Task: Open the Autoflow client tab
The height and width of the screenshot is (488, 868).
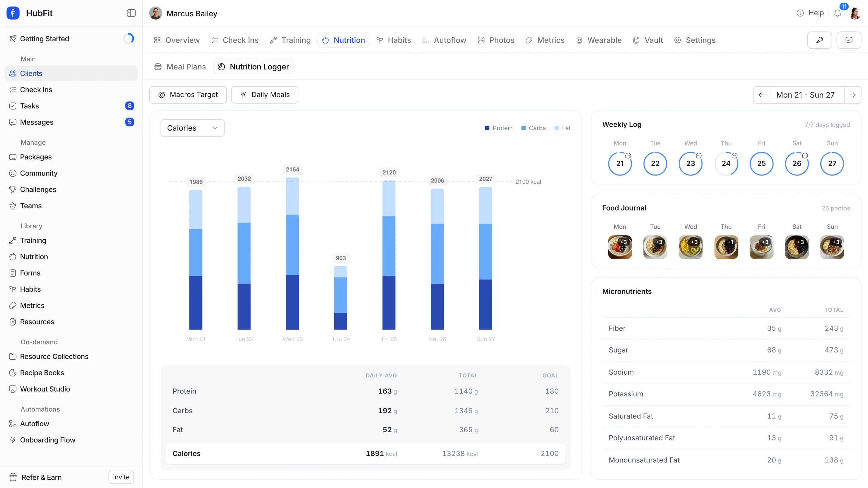Action: (444, 40)
